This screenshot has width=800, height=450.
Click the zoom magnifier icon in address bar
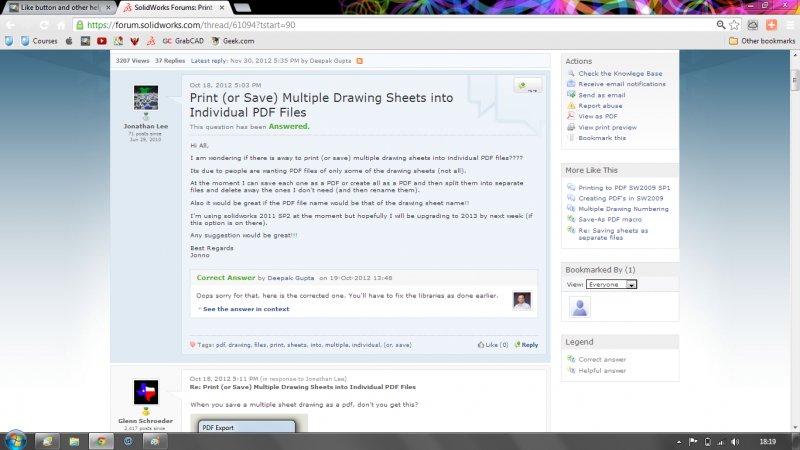[x=720, y=24]
